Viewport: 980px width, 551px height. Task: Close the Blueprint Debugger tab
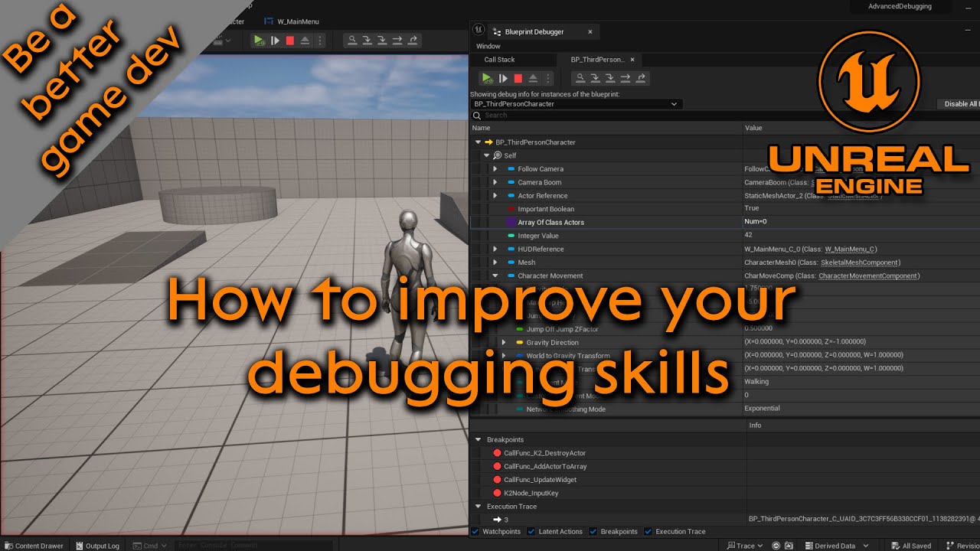tap(590, 32)
